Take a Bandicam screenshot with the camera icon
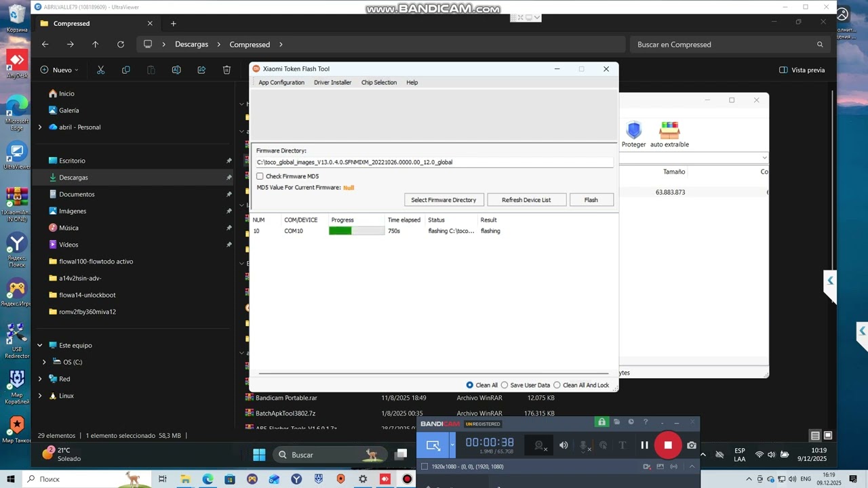The height and width of the screenshot is (488, 868). point(691,445)
